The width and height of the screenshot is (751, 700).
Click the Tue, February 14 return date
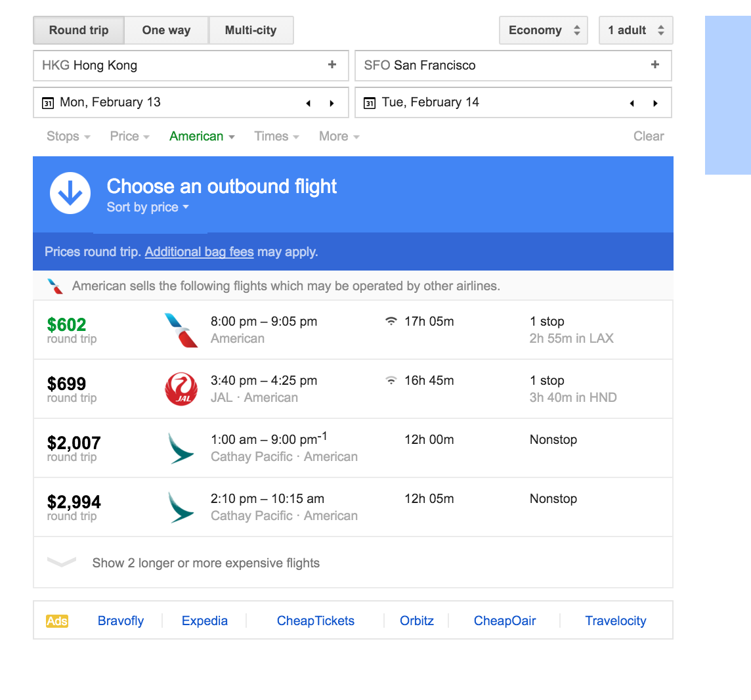[430, 102]
